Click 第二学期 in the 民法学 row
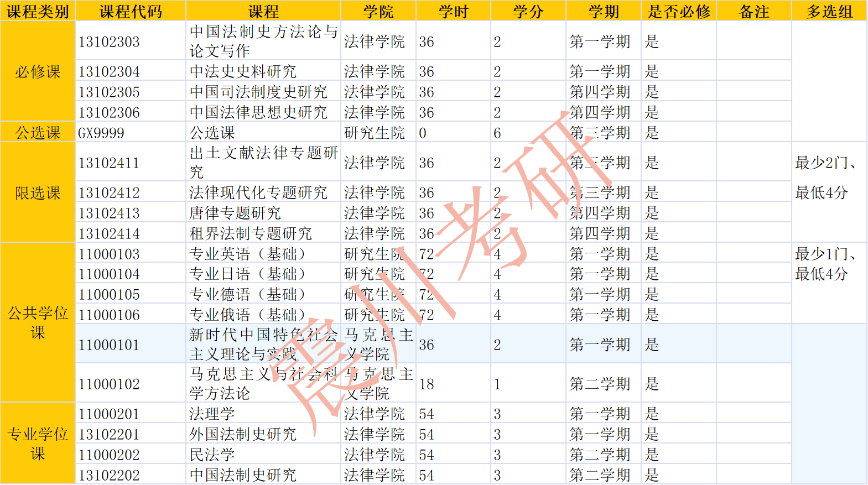The width and height of the screenshot is (868, 485). 600,455
